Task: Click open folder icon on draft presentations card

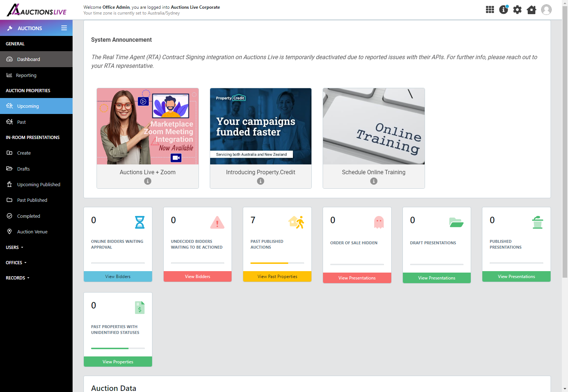Action: (x=456, y=222)
